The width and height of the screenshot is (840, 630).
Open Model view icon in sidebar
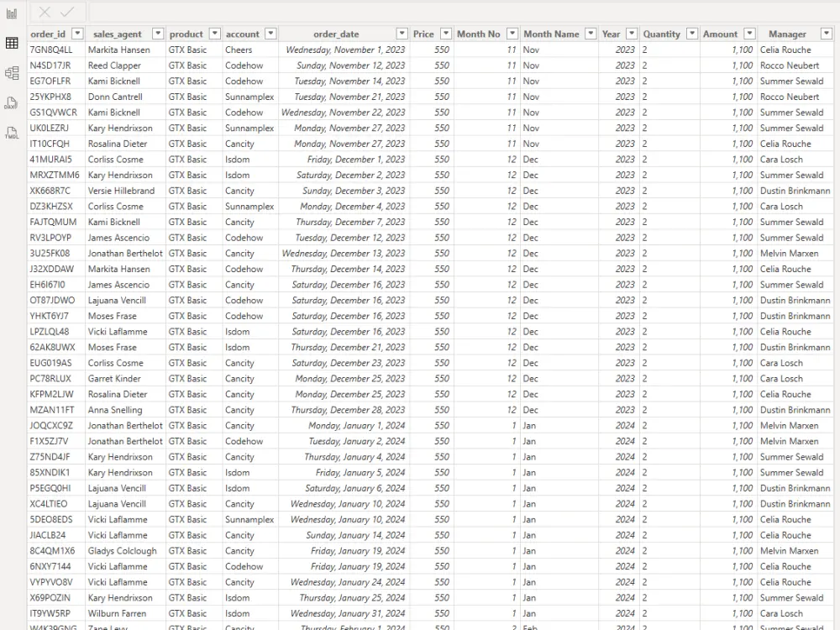tap(12, 73)
